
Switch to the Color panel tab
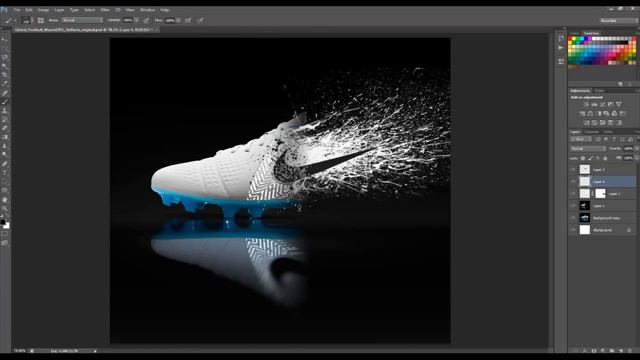point(575,33)
